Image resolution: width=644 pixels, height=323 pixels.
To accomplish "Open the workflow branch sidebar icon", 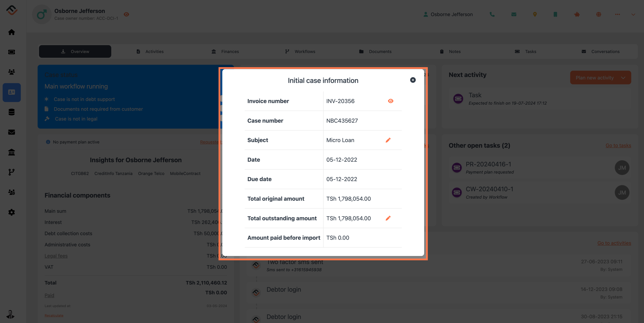I will [12, 172].
